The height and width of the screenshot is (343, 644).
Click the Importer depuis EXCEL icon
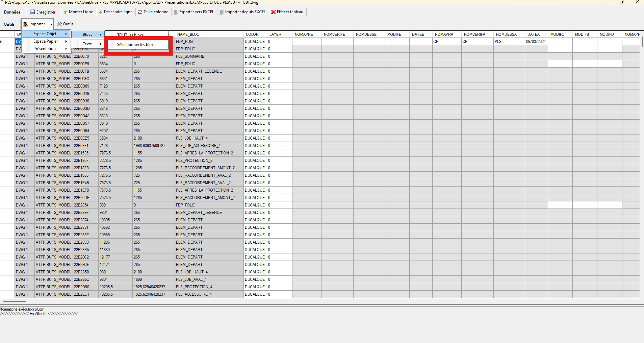point(222,12)
